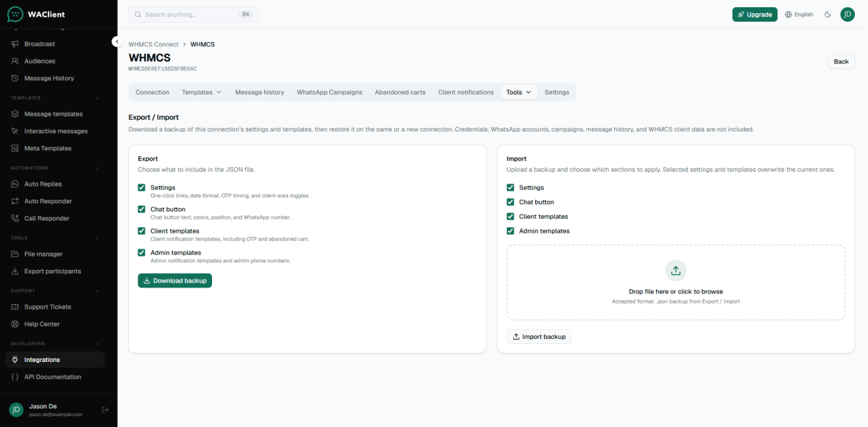The image size is (868, 427).
Task: Click Help Center book icon
Action: 15,324
